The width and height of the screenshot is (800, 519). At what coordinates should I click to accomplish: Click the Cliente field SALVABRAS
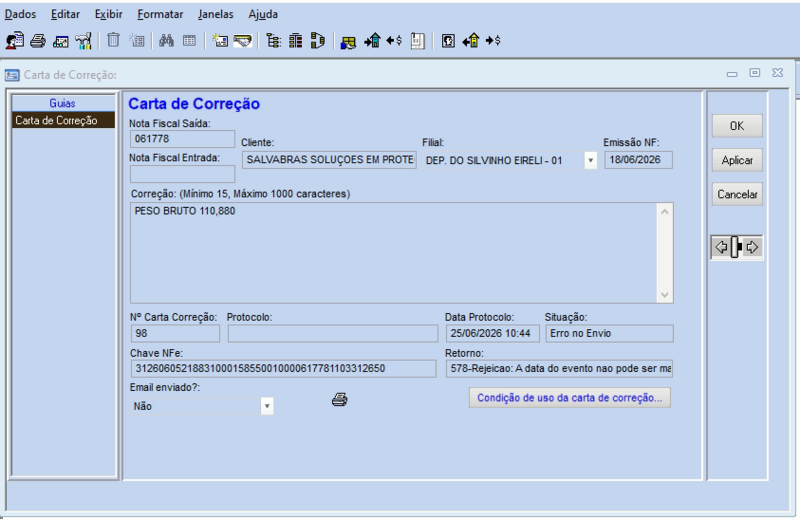pyautogui.click(x=329, y=160)
